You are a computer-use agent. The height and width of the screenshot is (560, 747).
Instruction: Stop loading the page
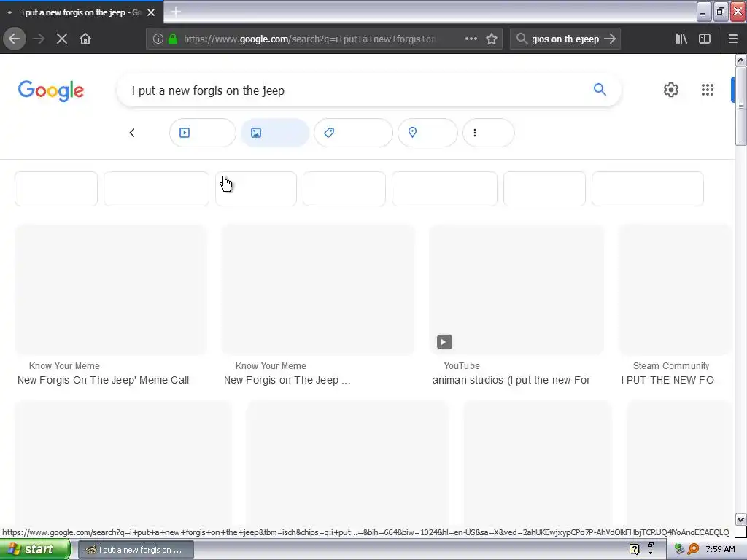coord(61,39)
